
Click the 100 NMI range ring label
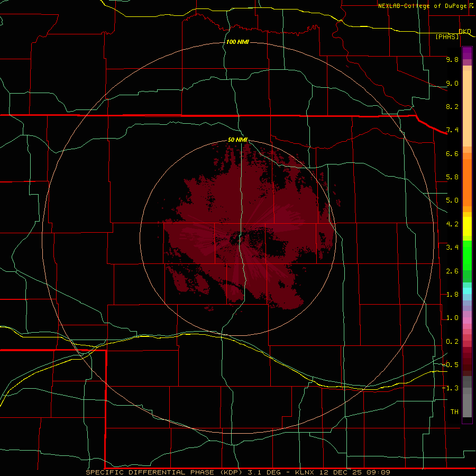237,42
